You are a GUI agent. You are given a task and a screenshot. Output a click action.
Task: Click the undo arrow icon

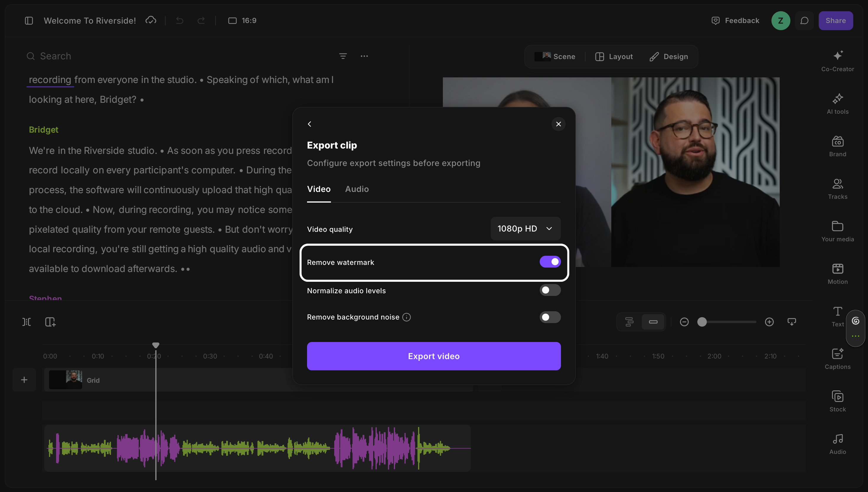point(180,21)
